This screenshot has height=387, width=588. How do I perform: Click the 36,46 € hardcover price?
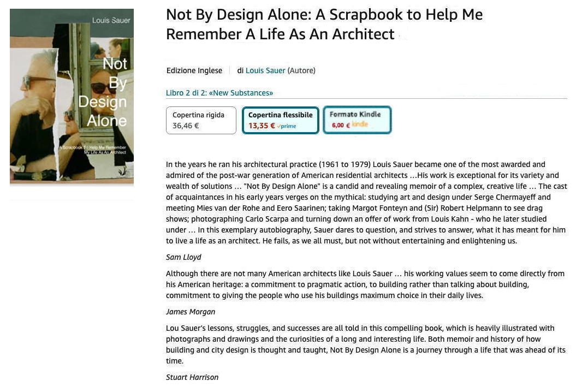coord(186,126)
